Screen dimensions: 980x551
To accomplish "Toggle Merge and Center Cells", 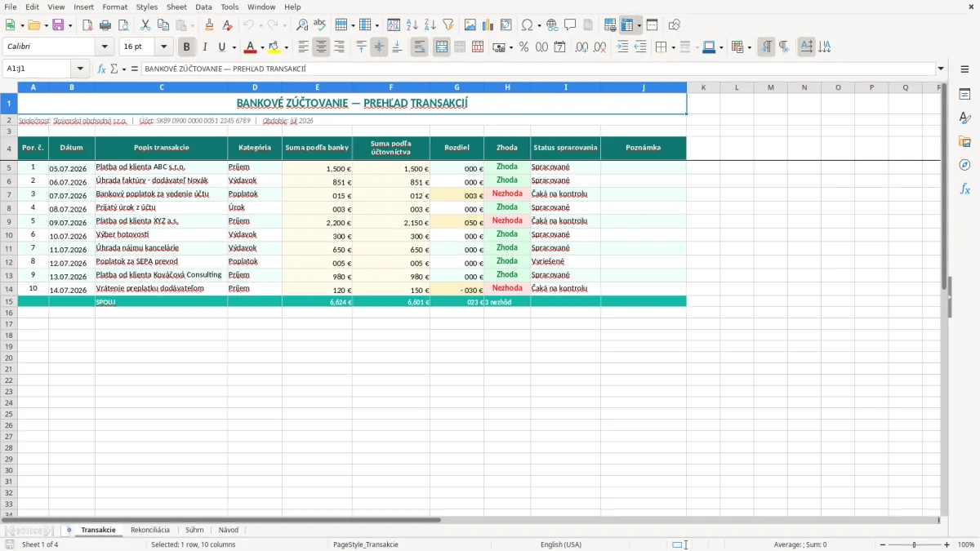I will coord(442,47).
